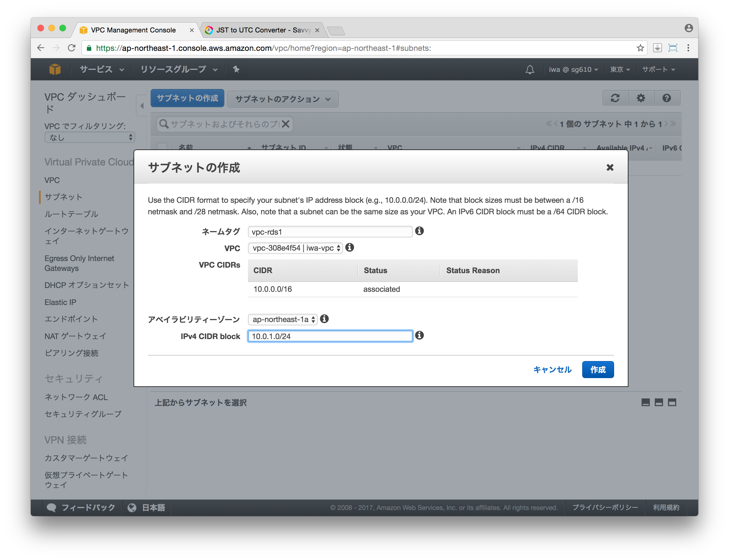Select the half-height details pane layout icon
Screen dimensions: 729x560
coord(659,402)
